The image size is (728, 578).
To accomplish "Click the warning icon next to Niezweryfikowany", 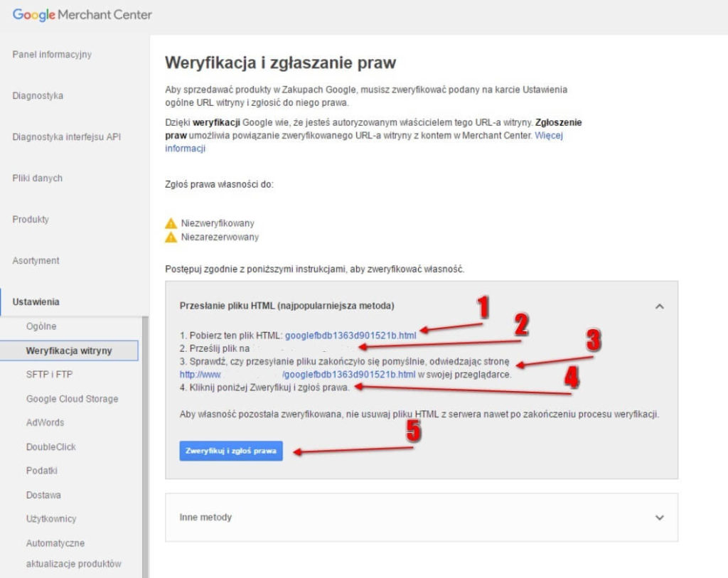I will [171, 223].
